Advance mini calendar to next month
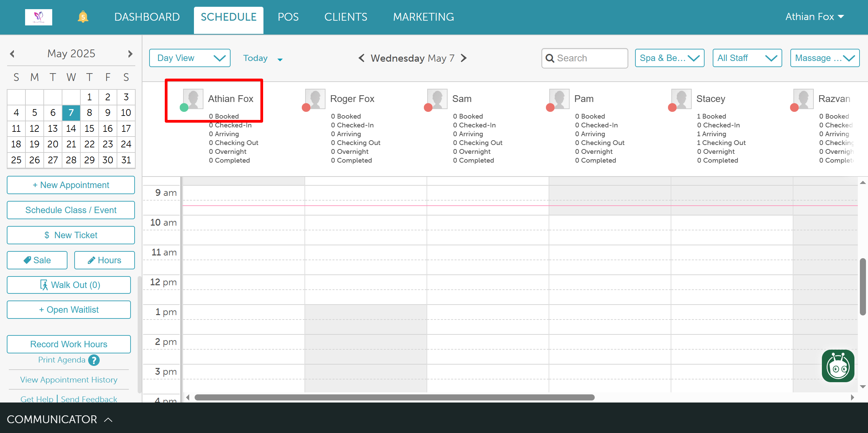The image size is (868, 433). [x=130, y=54]
